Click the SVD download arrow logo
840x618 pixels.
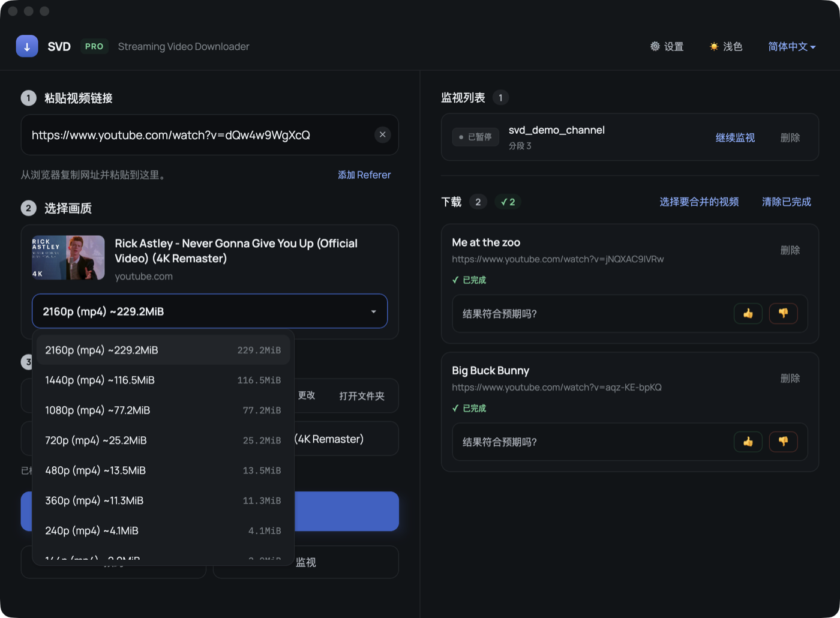[27, 46]
